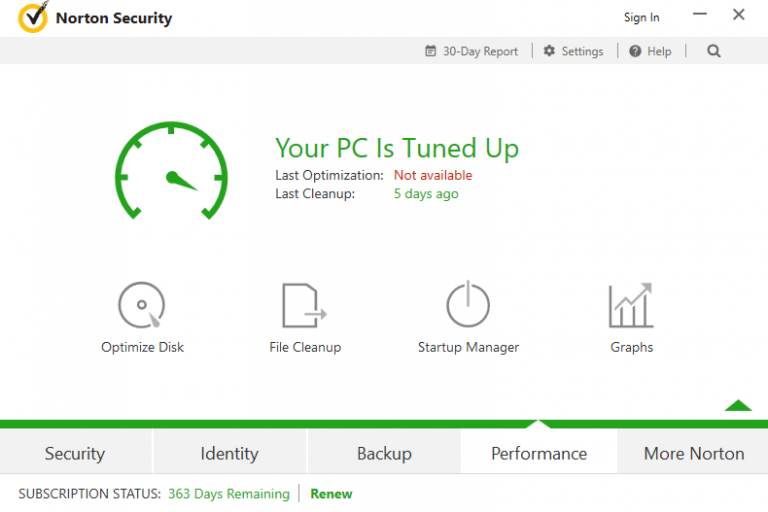The width and height of the screenshot is (768, 512).
Task: Select the Performance tab
Action: pos(539,453)
